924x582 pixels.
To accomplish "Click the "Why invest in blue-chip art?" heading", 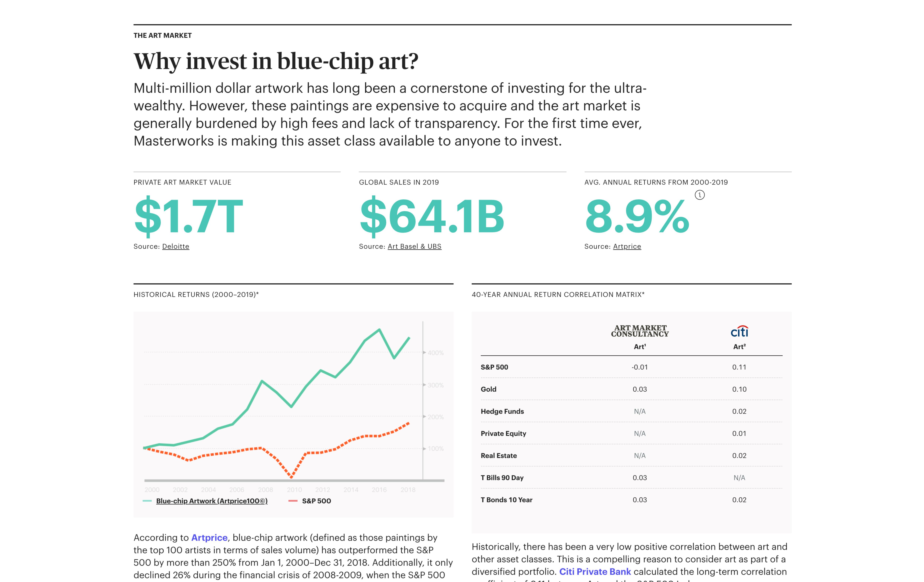I will pyautogui.click(x=276, y=61).
